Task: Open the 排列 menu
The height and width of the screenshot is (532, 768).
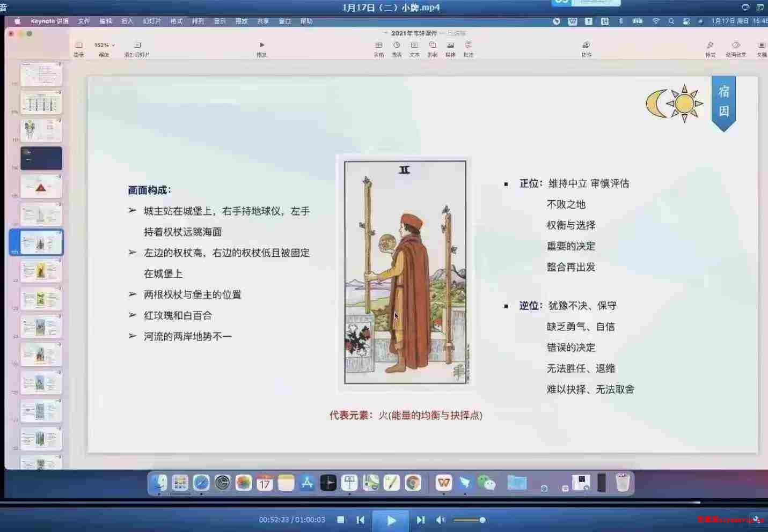Action: pos(198,21)
